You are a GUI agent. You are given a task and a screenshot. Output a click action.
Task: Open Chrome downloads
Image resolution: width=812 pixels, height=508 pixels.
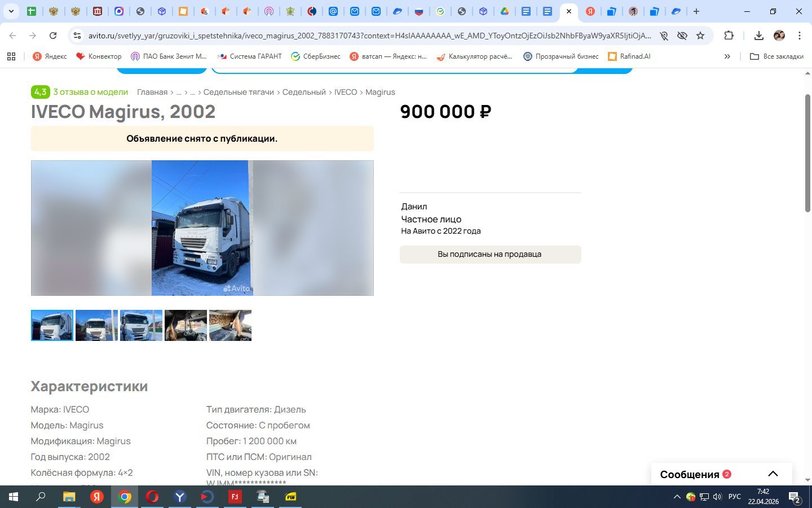[759, 36]
